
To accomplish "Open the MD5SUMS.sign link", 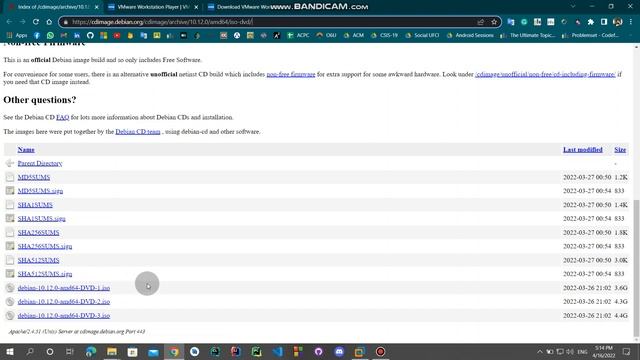I will (40, 191).
